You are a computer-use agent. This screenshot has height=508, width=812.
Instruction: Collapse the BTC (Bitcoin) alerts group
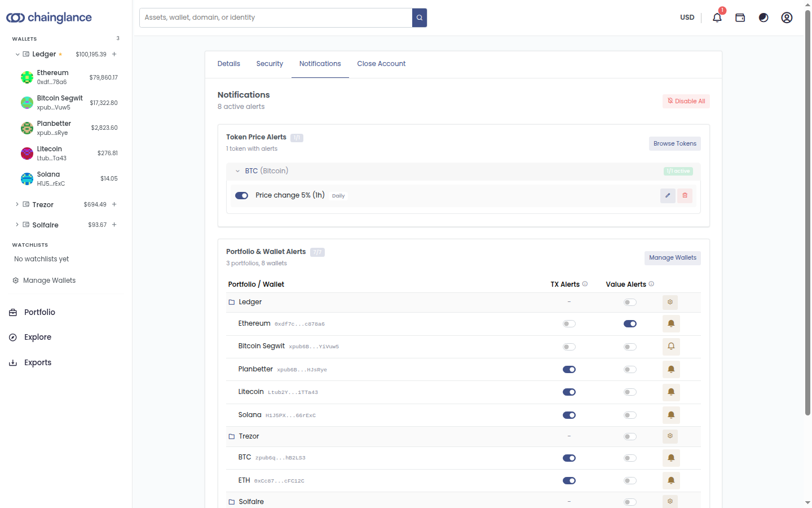(237, 171)
